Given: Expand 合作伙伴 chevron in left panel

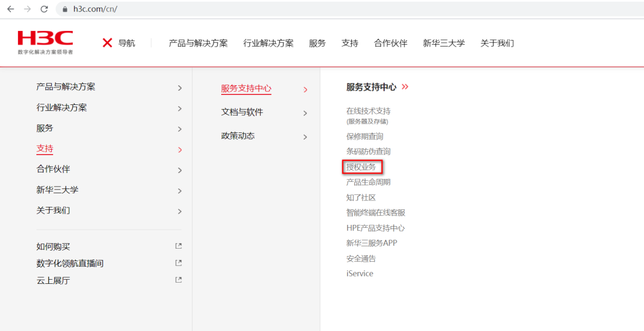Looking at the screenshot, I should pos(179,171).
